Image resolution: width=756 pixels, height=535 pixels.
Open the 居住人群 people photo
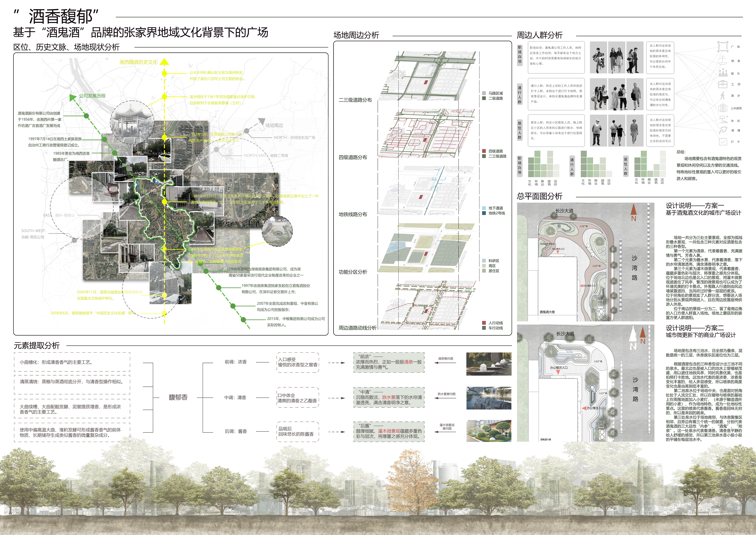(x=616, y=130)
